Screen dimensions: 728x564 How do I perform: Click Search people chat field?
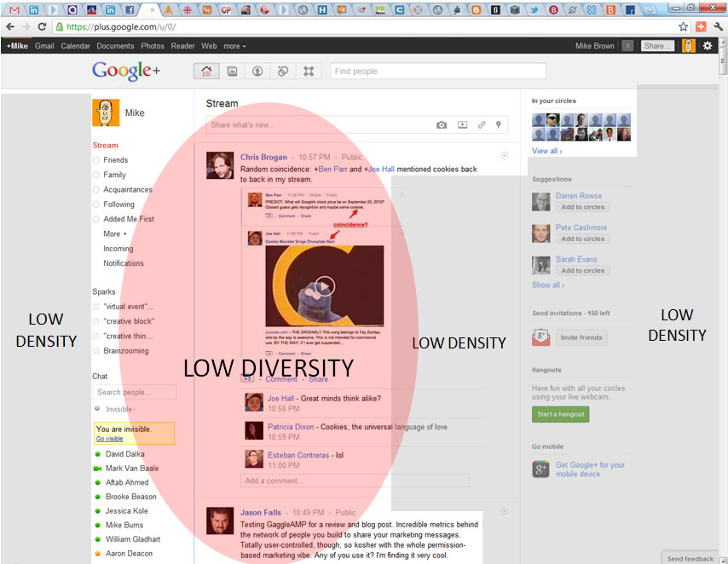tap(134, 392)
